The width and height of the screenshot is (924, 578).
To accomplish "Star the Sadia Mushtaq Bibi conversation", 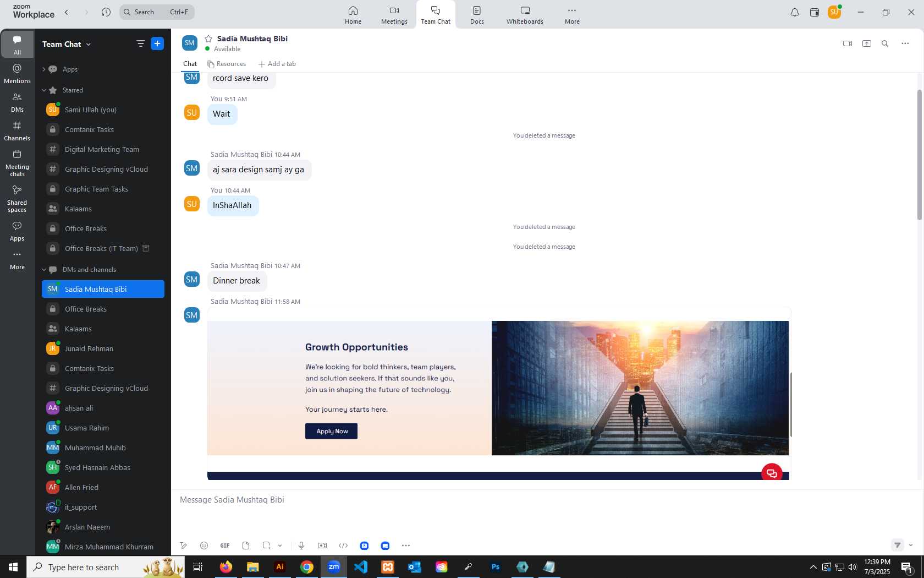I will [x=208, y=39].
